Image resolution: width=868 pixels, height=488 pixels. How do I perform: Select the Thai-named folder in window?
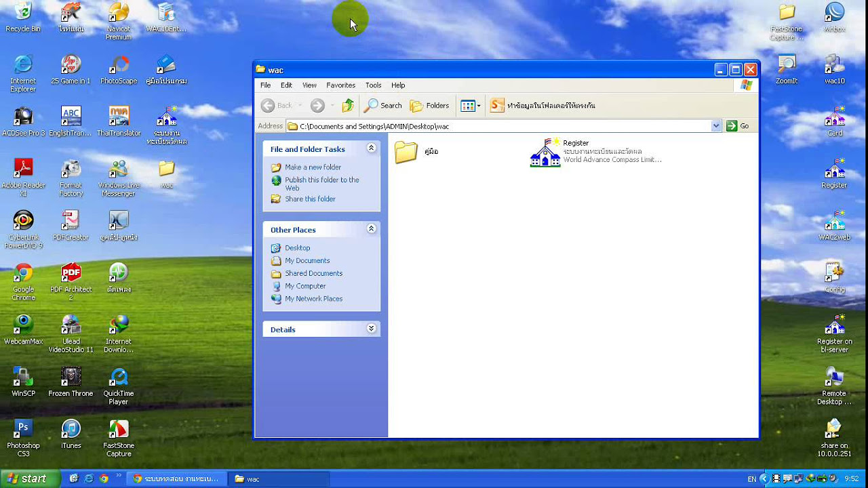pyautogui.click(x=417, y=152)
